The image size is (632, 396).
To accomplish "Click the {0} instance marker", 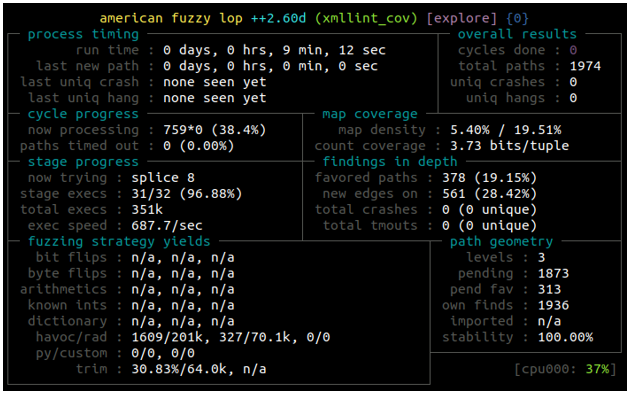I will (518, 19).
